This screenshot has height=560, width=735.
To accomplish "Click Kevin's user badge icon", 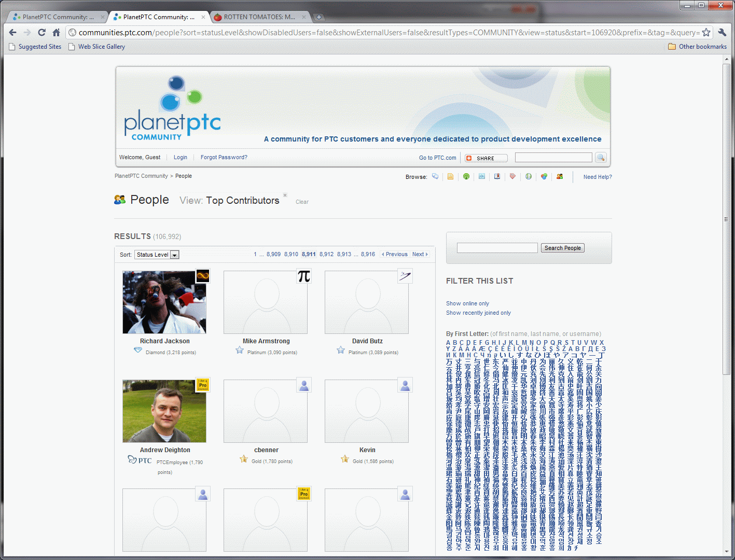I will (x=405, y=385).
